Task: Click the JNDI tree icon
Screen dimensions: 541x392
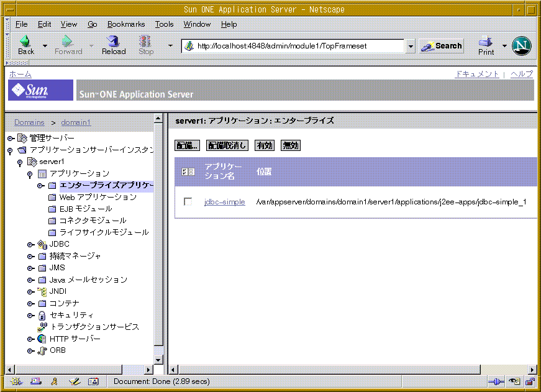Action: [42, 291]
